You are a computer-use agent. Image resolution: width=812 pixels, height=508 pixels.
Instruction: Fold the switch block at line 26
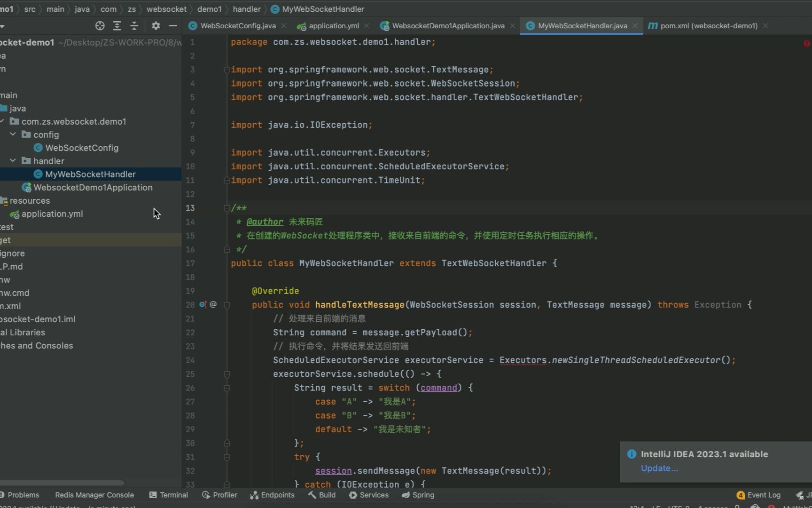[227, 388]
